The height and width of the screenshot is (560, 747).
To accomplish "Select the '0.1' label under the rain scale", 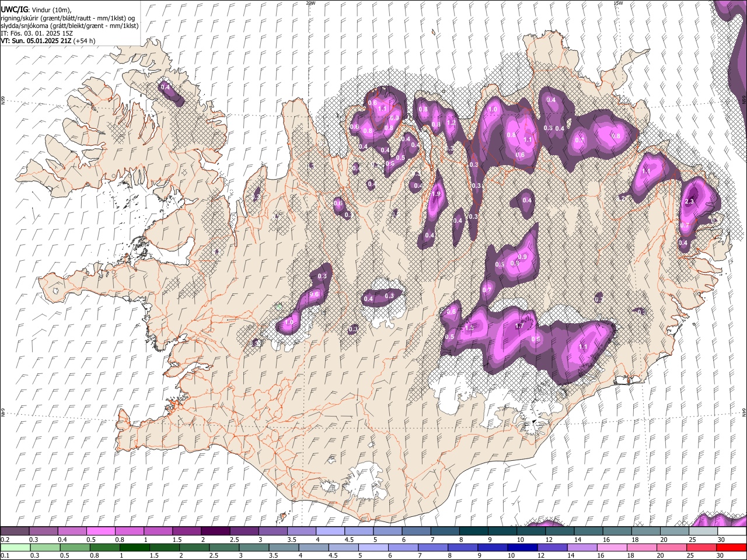I will click(5, 555).
